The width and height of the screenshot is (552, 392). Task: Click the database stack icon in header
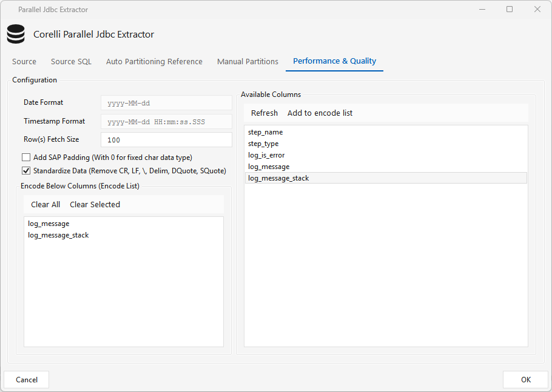[16, 34]
